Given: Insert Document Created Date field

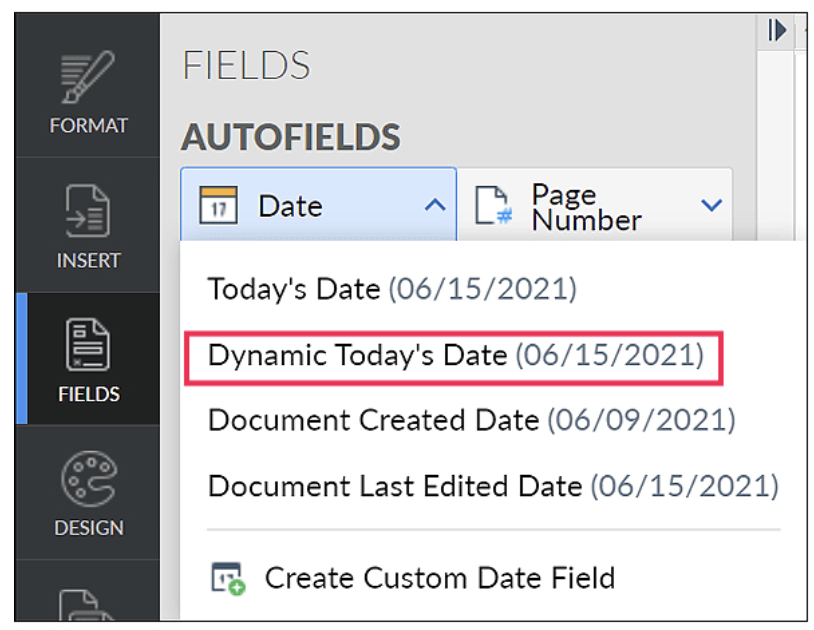Looking at the screenshot, I should tap(471, 420).
